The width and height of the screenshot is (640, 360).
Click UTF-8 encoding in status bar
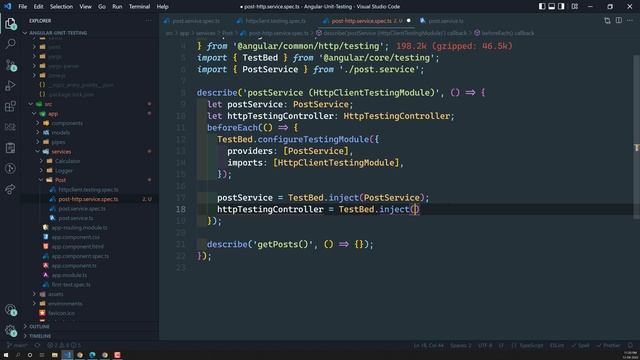(x=485, y=345)
